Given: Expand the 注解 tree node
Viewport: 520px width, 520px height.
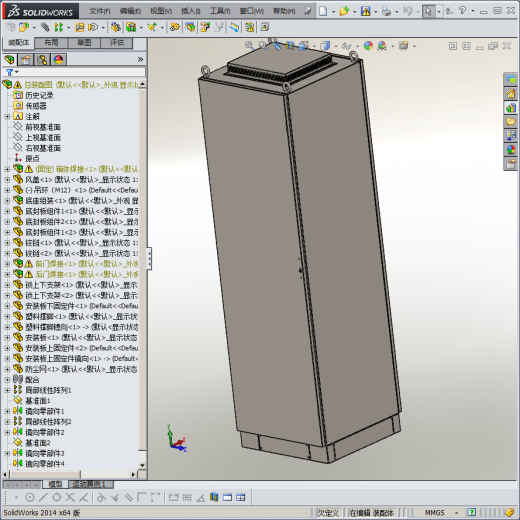Looking at the screenshot, I should tap(7, 116).
